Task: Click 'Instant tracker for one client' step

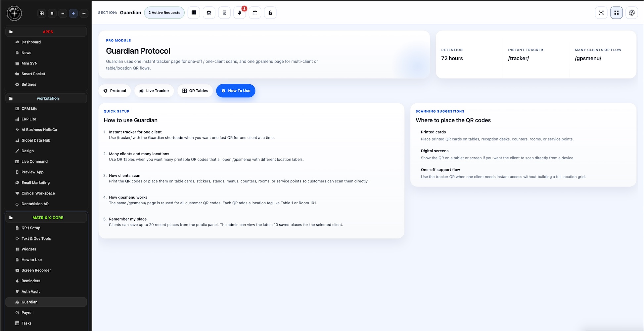Action: point(135,132)
